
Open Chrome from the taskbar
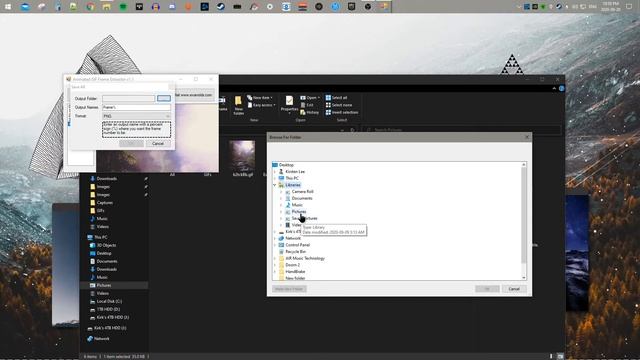[90, 7]
